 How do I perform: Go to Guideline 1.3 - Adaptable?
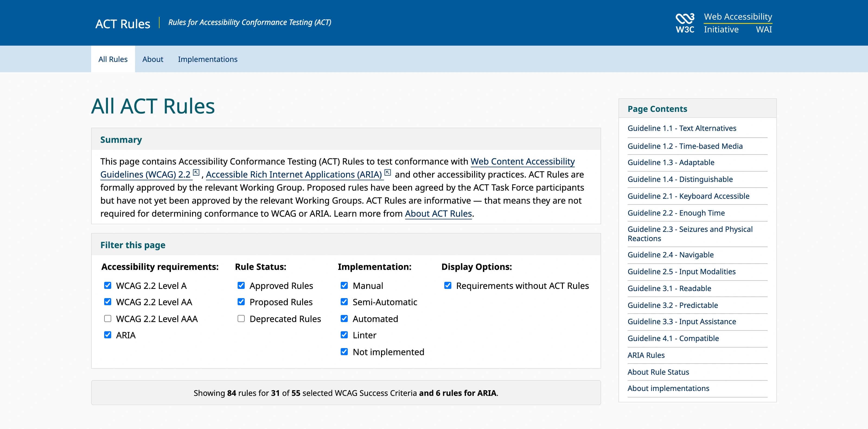[x=671, y=162]
